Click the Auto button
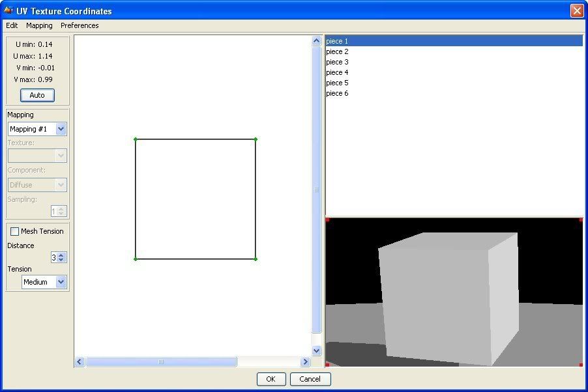The width and height of the screenshot is (588, 392). coord(37,95)
